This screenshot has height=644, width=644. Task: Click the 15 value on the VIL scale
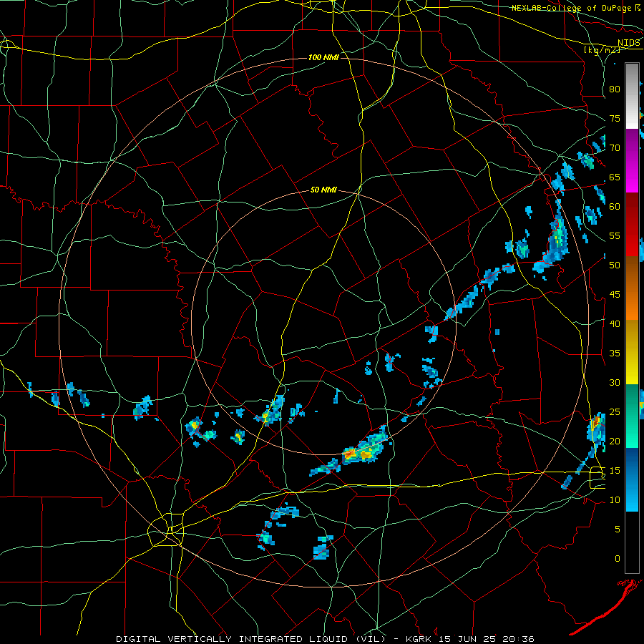tap(615, 471)
